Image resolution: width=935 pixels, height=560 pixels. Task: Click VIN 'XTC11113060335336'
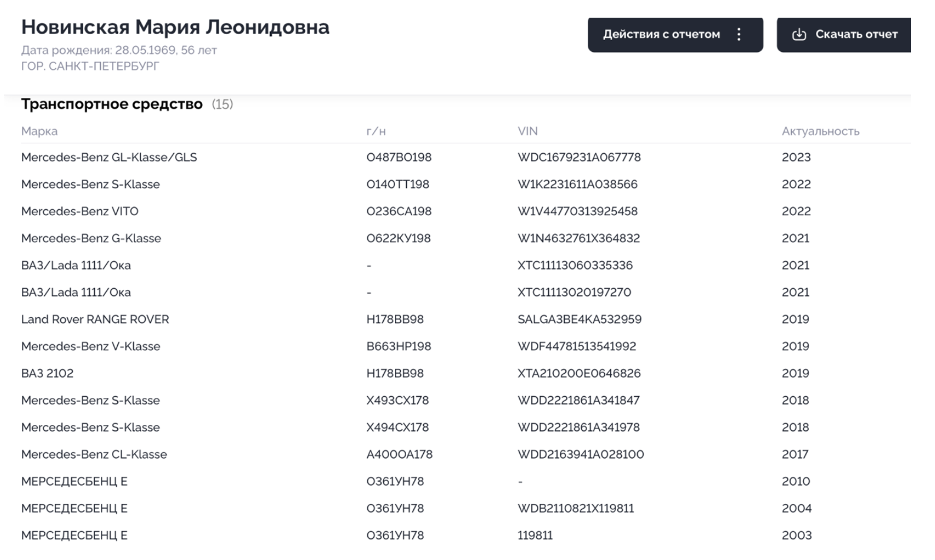pyautogui.click(x=575, y=266)
